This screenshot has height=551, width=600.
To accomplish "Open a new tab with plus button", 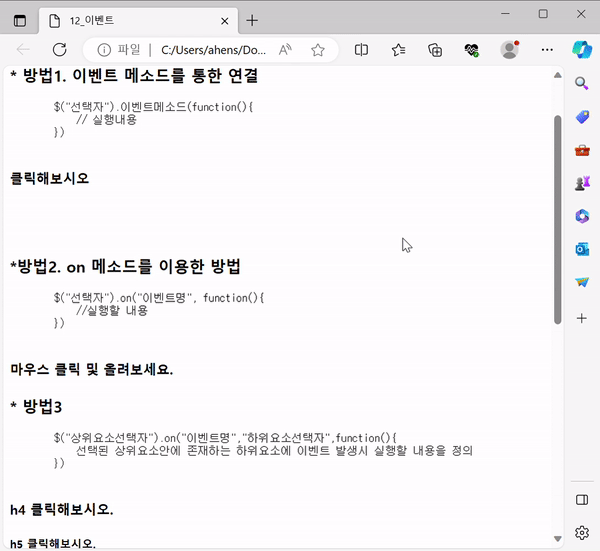I will click(x=252, y=21).
